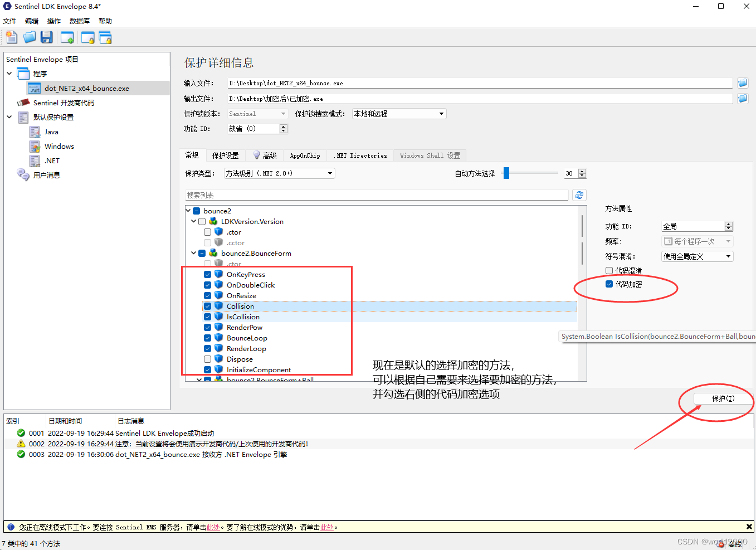This screenshot has width=756, height=550.
Task: Increase automatic method selection value 30
Action: [x=582, y=171]
